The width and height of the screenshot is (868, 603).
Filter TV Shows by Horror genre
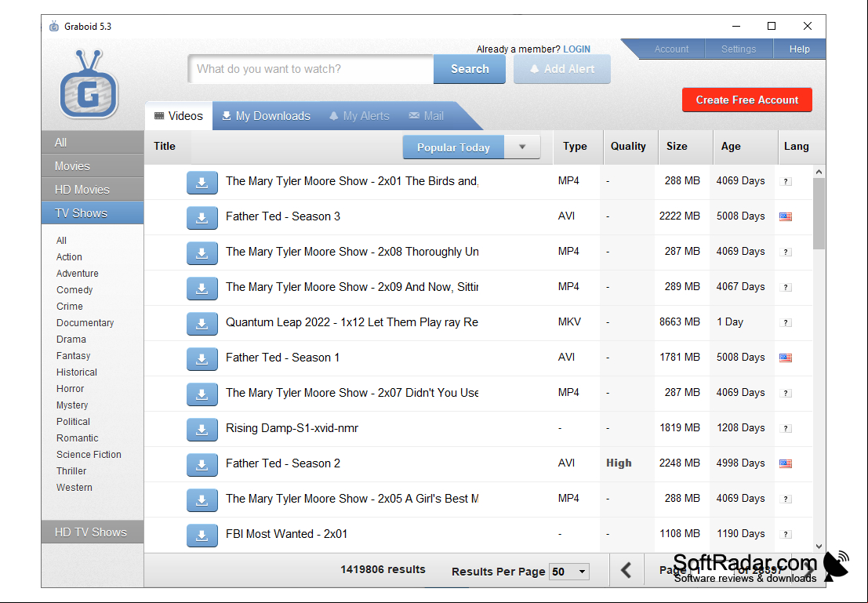[x=71, y=389]
